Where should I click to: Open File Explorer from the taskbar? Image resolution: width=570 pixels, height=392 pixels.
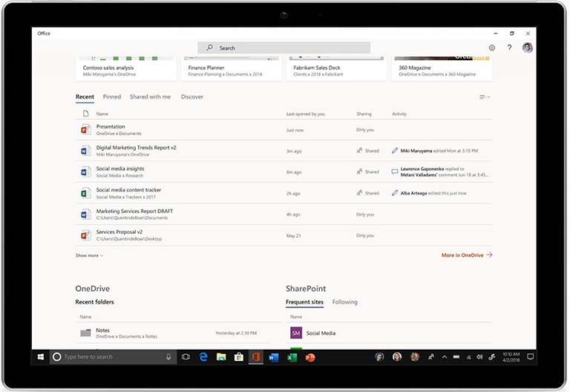pos(221,357)
